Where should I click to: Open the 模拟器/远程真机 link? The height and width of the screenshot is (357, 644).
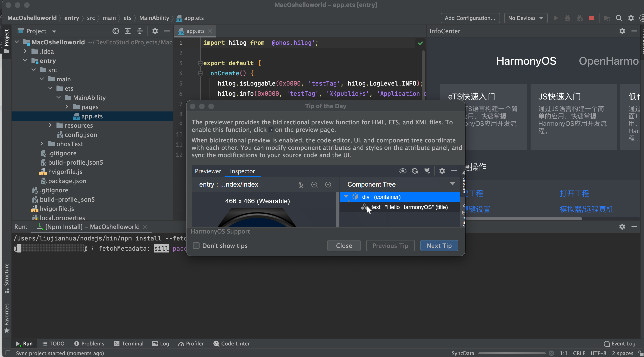pyautogui.click(x=587, y=209)
